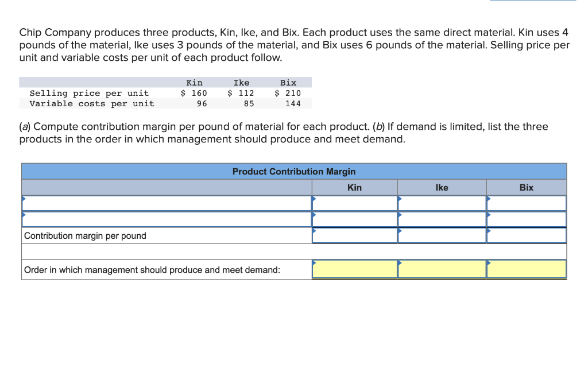Click the Kin column header in answer table
The width and height of the screenshot is (588, 372).
355,188
